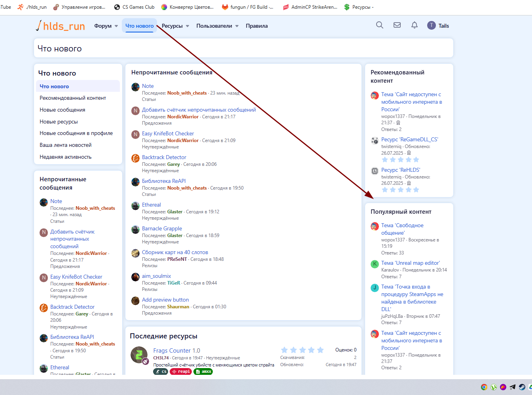Open 'Unreal map editor' popular topic
The width and height of the screenshot is (532, 395).
410,263
